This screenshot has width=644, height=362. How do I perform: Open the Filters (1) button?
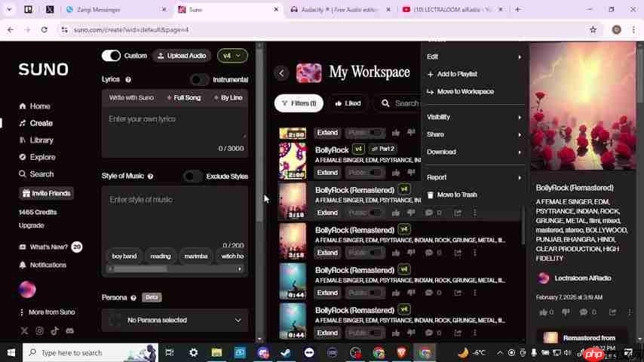coord(299,103)
